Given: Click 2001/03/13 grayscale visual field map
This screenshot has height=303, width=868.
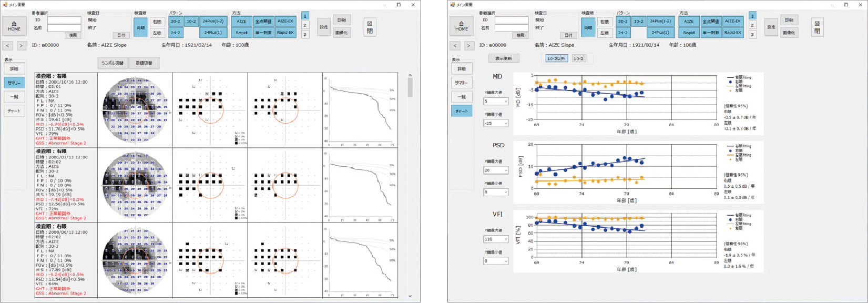Looking at the screenshot, I should tap(135, 185).
